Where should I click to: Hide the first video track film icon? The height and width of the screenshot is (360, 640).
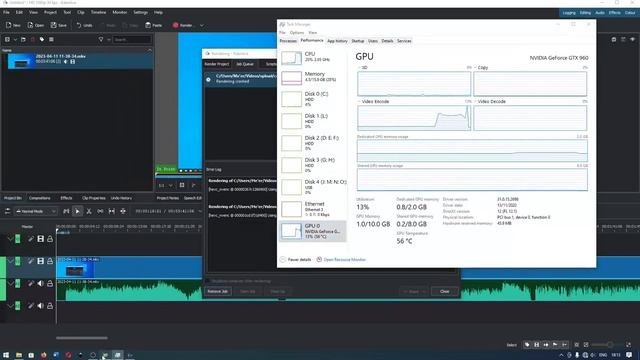click(x=40, y=239)
